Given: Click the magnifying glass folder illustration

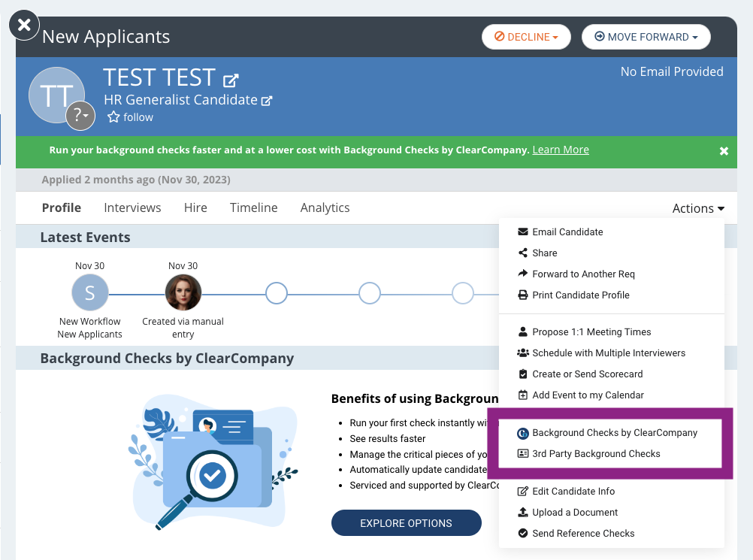Looking at the screenshot, I should point(214,462).
